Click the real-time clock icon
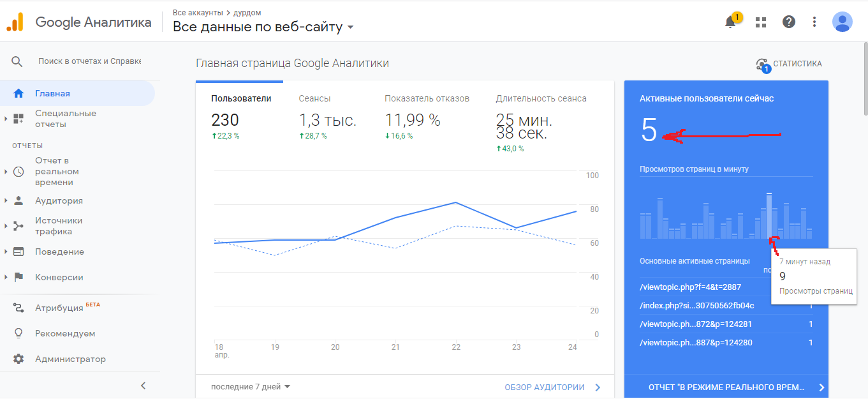The image size is (868, 399). point(18,172)
